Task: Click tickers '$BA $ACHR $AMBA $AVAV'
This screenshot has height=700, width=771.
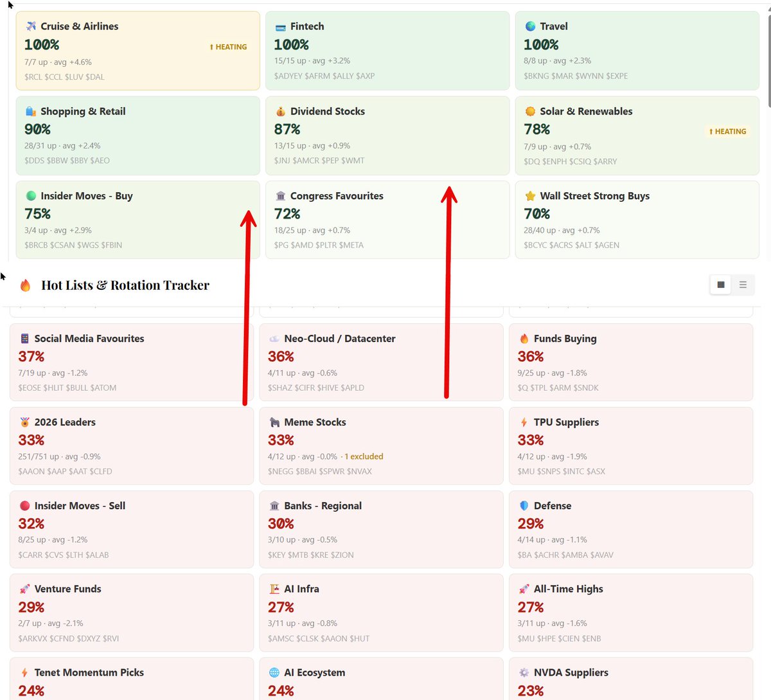Action: pos(565,555)
